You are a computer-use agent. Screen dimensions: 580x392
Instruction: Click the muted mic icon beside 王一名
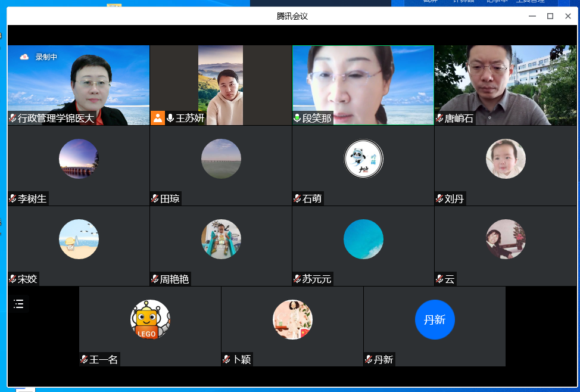(x=84, y=360)
